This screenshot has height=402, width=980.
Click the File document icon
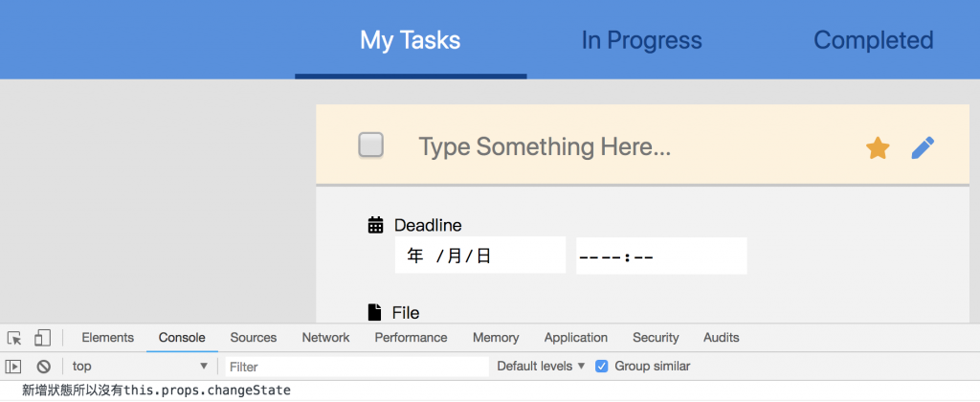(x=375, y=312)
